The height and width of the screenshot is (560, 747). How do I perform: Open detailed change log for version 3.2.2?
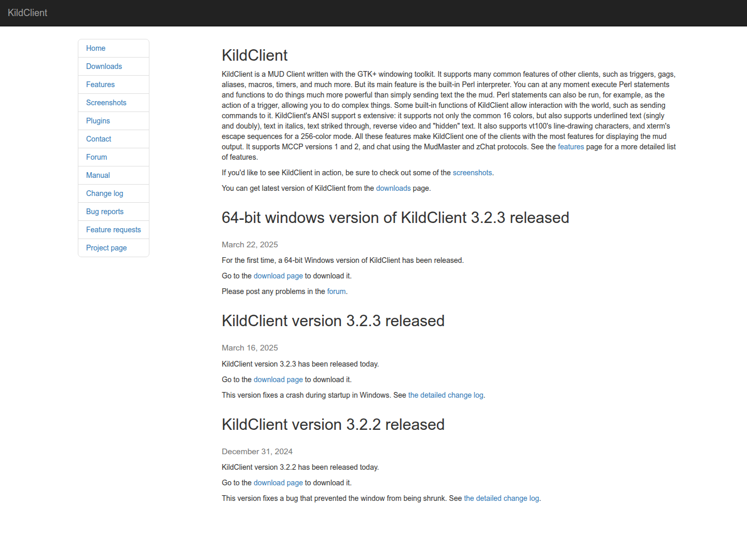pyautogui.click(x=502, y=498)
